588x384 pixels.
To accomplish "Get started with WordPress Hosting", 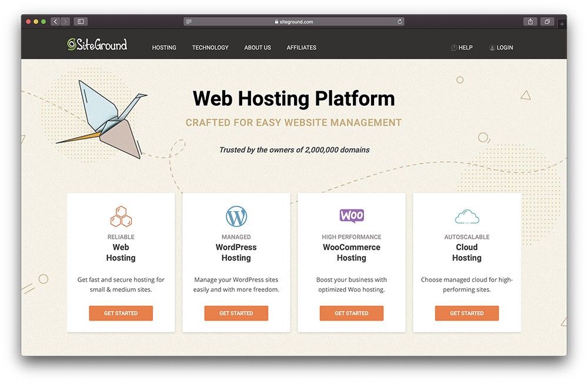I will click(236, 313).
